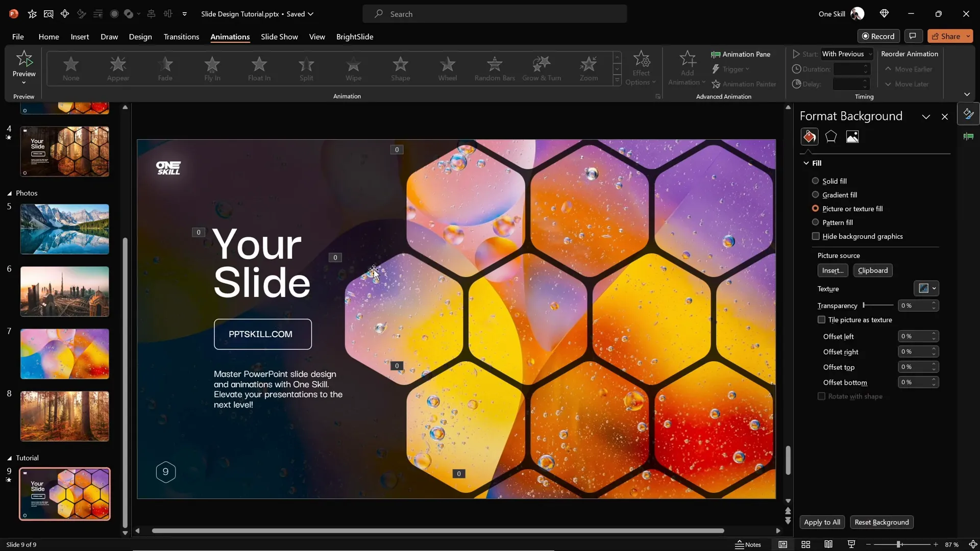
Task: Open the Picture tab in Format Background
Action: point(852,137)
